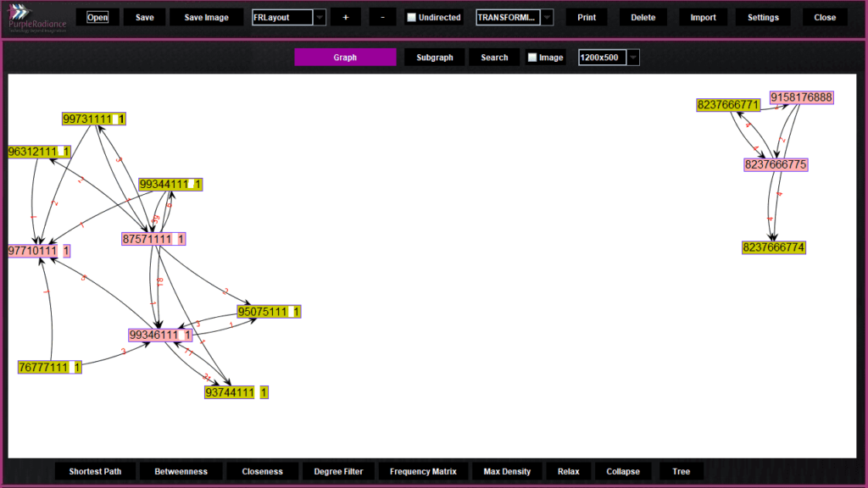
Task: Select graph node 97710111 1
Action: (39, 251)
